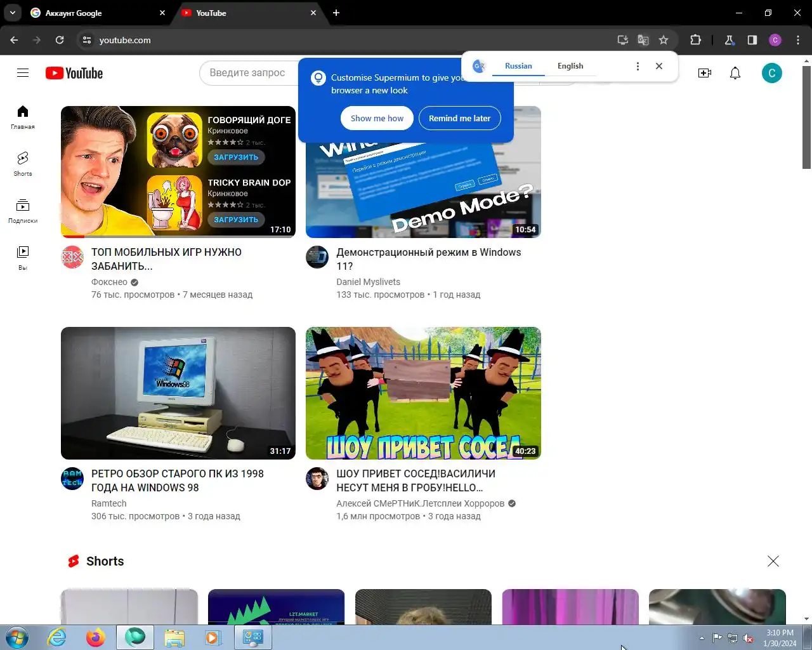Viewport: 812px width, 650px height.
Task: Click the YouTube logo
Action: tap(74, 73)
